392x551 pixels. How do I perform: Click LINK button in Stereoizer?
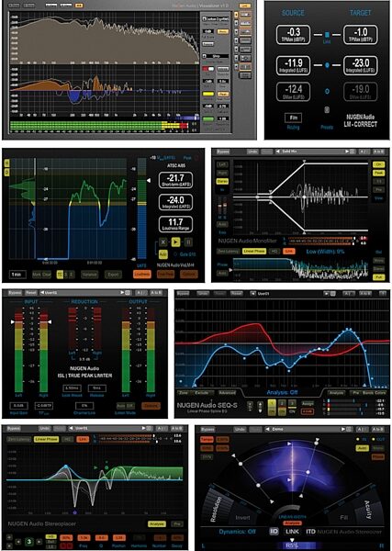(293, 532)
